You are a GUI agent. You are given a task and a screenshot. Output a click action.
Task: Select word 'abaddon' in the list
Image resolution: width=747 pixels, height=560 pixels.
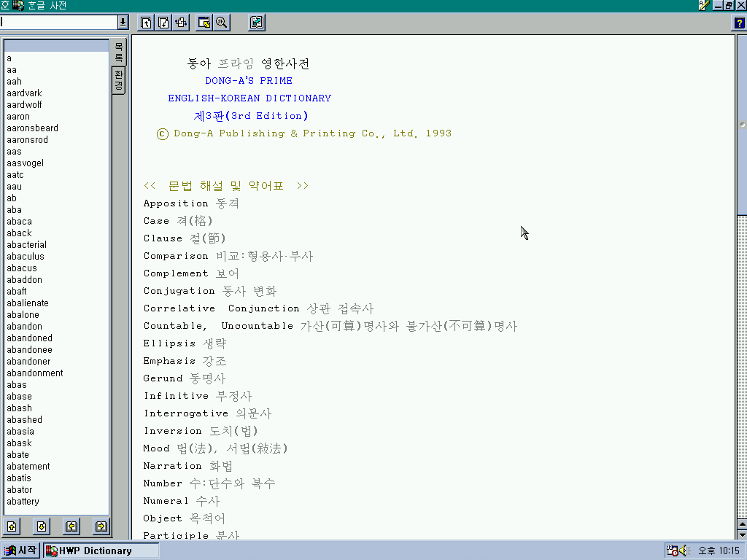(24, 280)
